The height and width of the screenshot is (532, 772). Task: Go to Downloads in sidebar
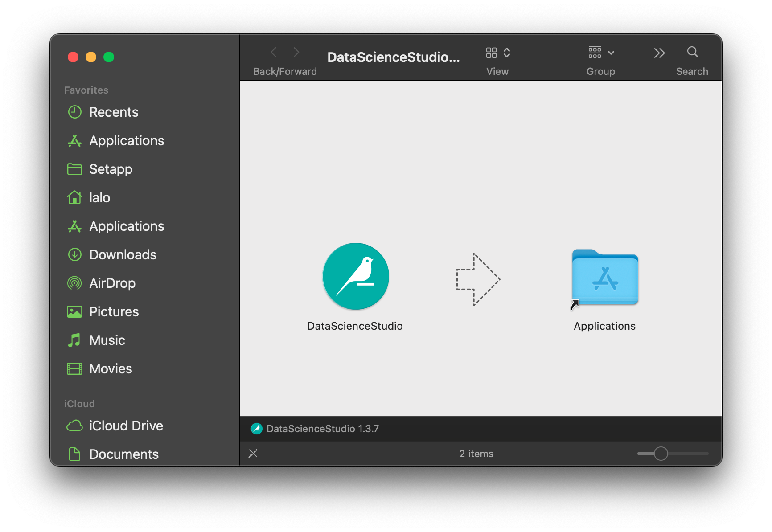point(123,255)
